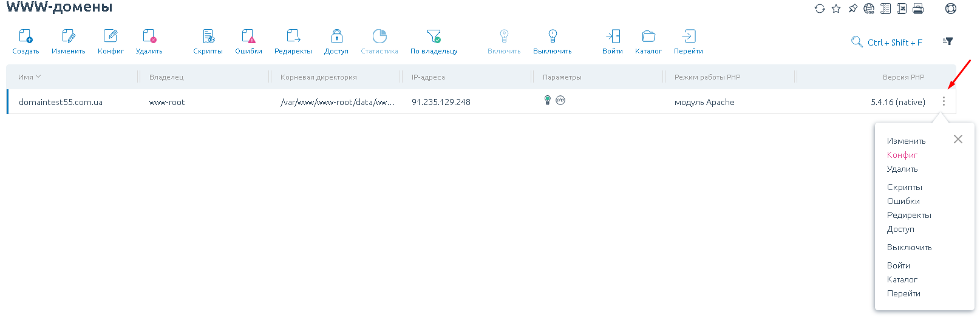Sort by the Имя column header

pos(26,77)
